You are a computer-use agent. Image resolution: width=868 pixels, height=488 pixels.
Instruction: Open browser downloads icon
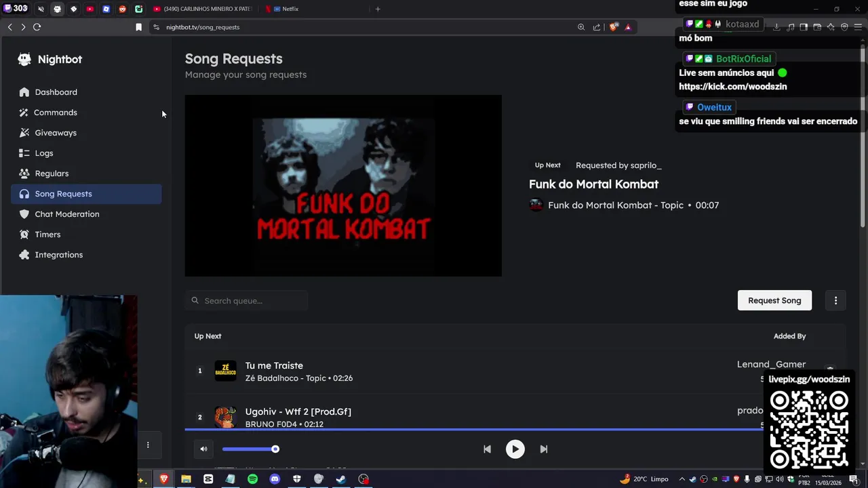[x=776, y=27]
